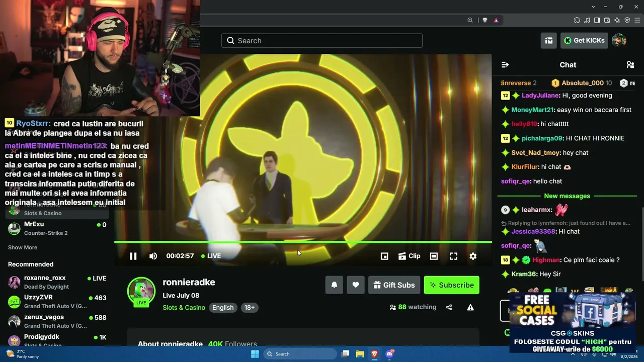Click username Jessica93368 in chat

533,232
